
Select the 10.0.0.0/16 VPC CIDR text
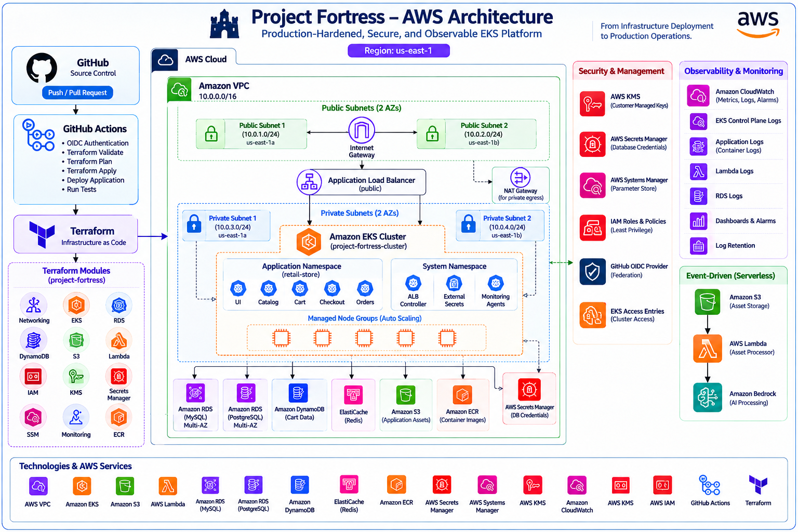click(218, 97)
